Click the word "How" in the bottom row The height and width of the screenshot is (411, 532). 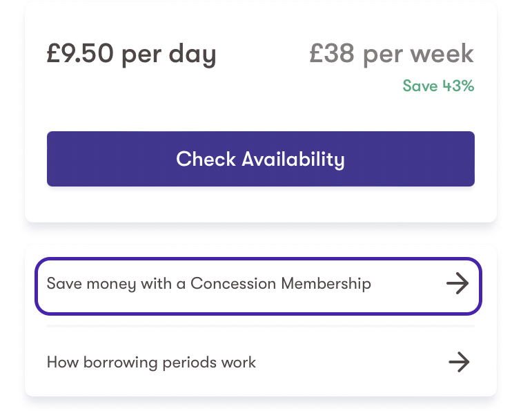(61, 362)
